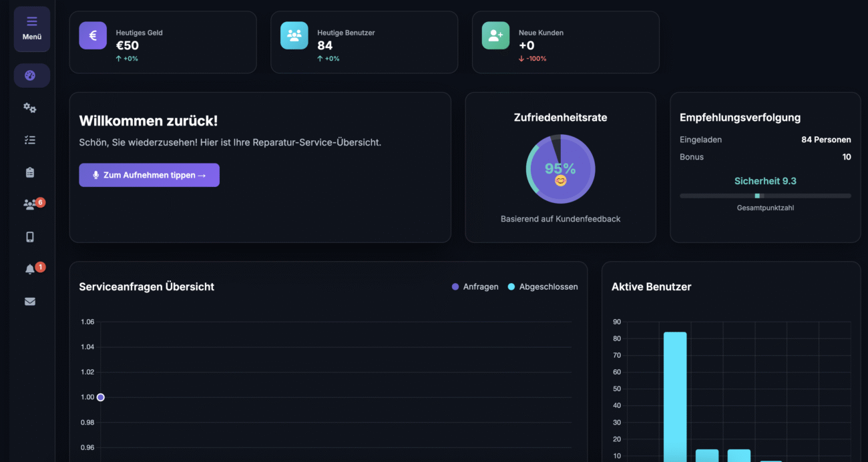The height and width of the screenshot is (462, 868).
Task: Open the mail envelope sidebar icon
Action: (30, 301)
